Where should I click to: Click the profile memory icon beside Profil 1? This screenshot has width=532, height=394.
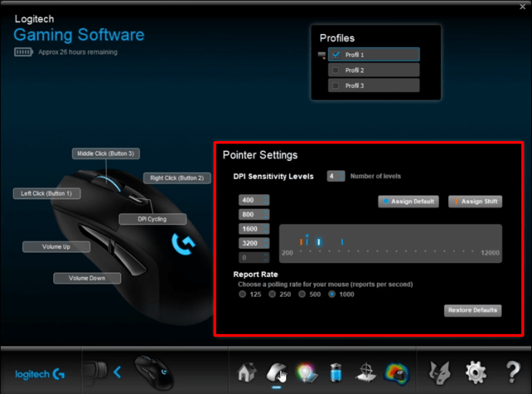pyautogui.click(x=322, y=55)
